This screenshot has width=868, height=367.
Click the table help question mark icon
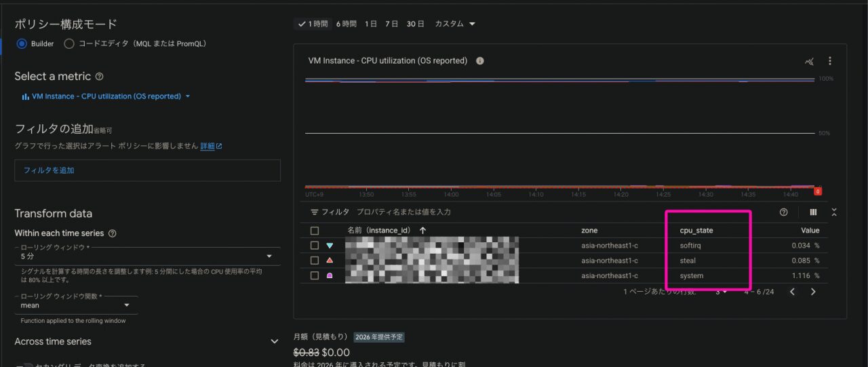coord(784,212)
